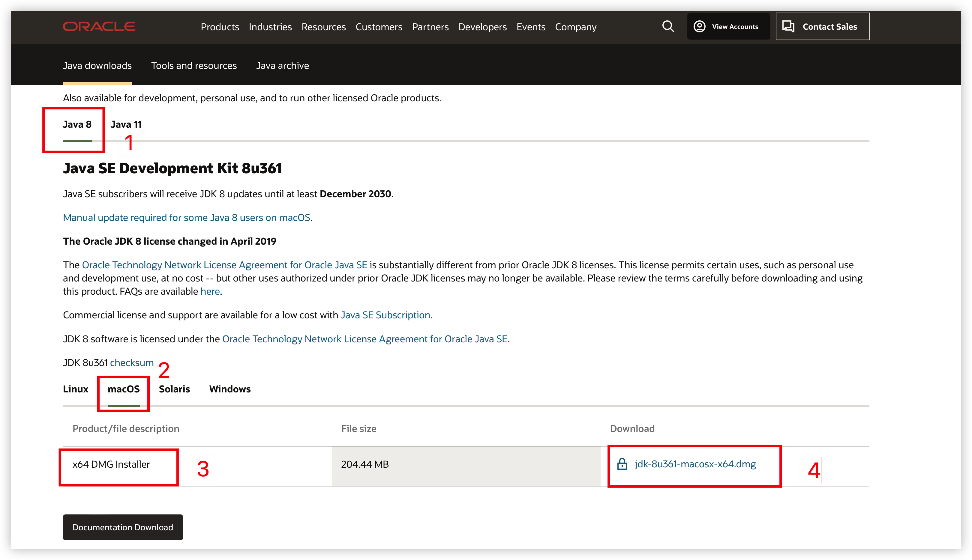
Task: Open the Products menu
Action: coord(220,27)
